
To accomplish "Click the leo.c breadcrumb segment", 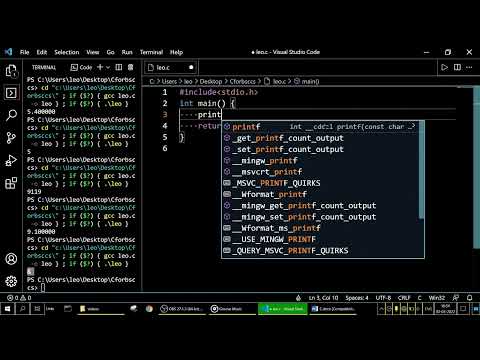I will tap(275, 81).
